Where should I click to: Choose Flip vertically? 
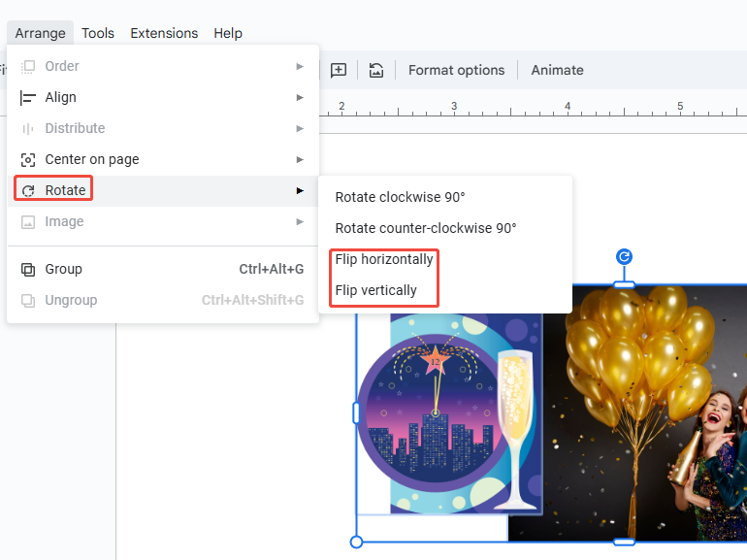pyautogui.click(x=376, y=290)
